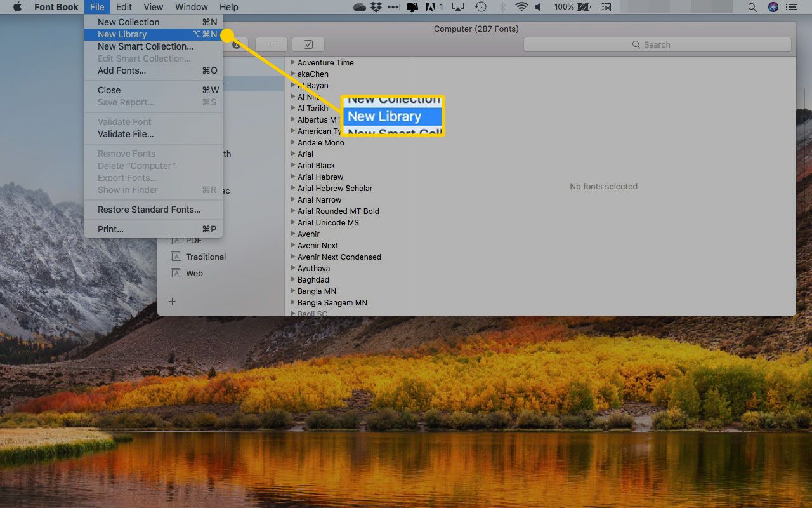
Task: Choose Restore Standard Fonts from the menu
Action: [x=154, y=210]
